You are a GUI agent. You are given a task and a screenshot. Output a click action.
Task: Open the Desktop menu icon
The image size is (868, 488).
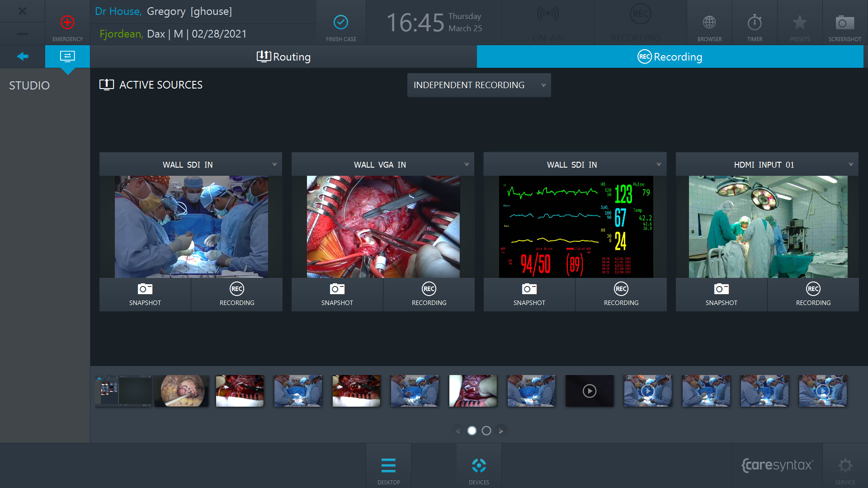(388, 466)
